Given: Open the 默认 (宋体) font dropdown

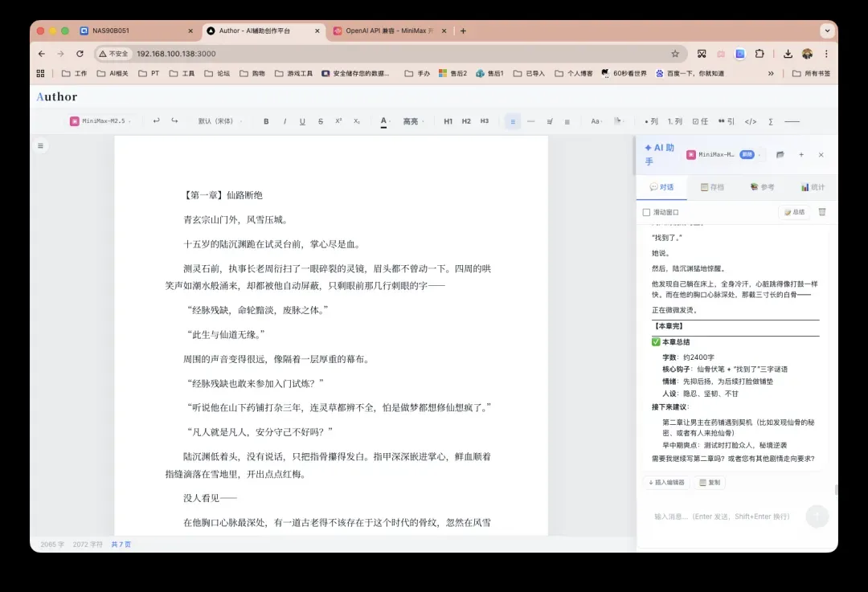Looking at the screenshot, I should tap(219, 121).
